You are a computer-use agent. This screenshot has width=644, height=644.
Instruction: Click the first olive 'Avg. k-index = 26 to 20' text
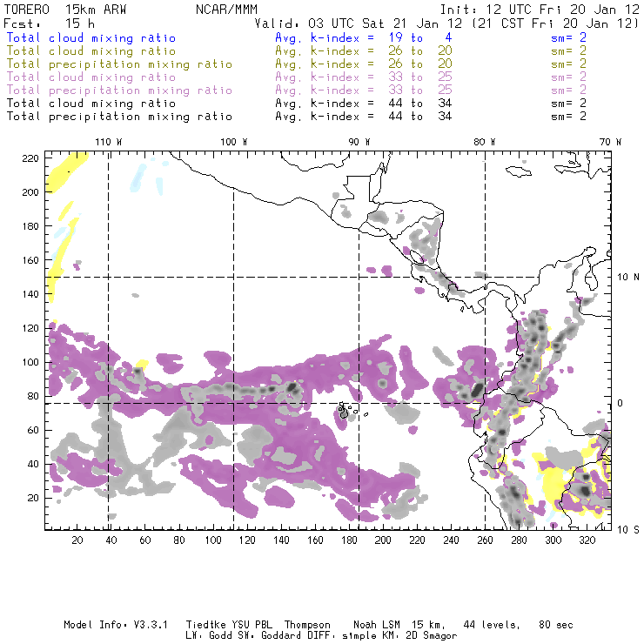click(x=364, y=51)
